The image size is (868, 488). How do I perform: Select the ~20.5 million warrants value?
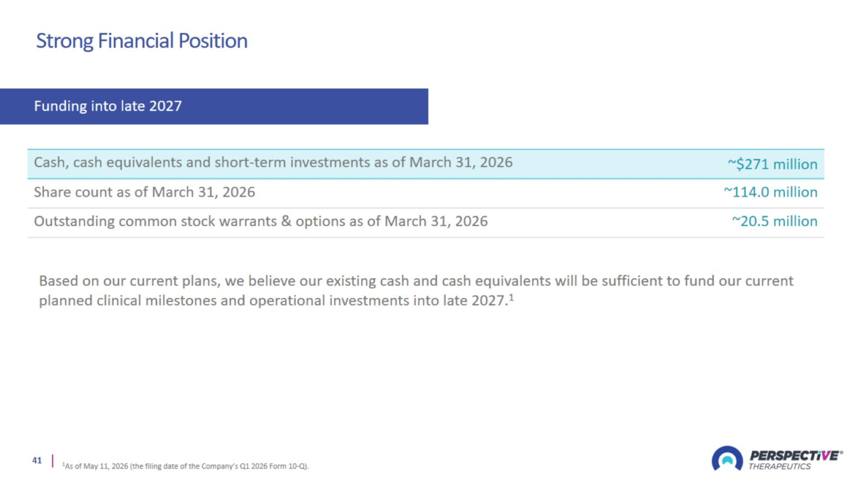(775, 221)
